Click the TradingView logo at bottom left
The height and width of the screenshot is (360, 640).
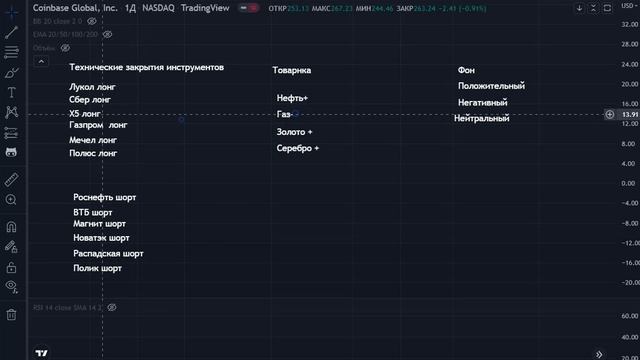(41, 353)
